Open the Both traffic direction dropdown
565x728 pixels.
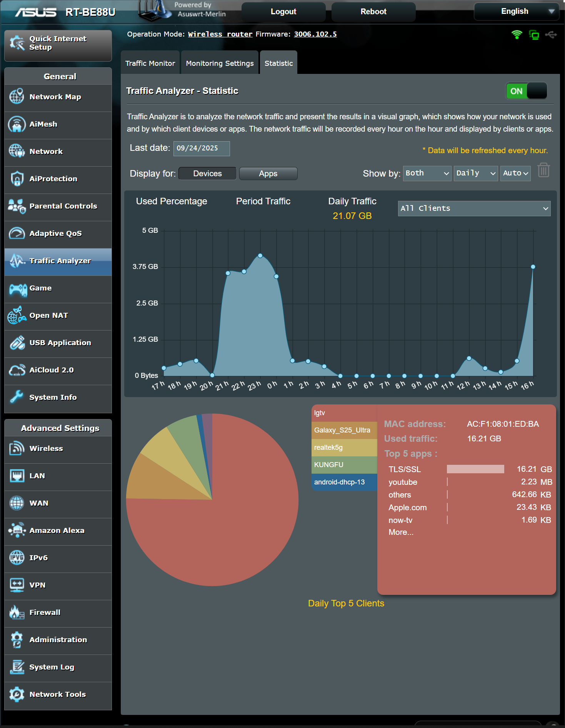[x=427, y=173]
